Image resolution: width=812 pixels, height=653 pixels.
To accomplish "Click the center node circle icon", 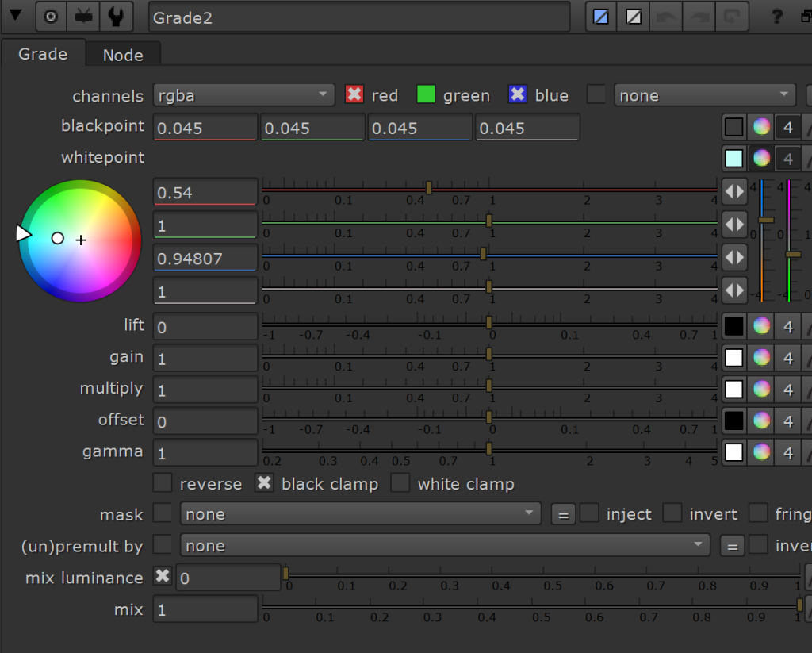I will point(51,17).
